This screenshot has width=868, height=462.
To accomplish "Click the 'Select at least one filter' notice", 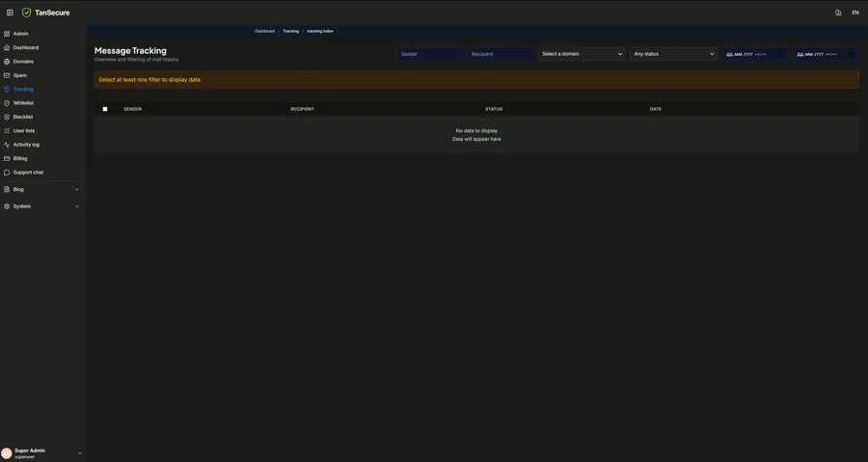I will pyautogui.click(x=476, y=80).
